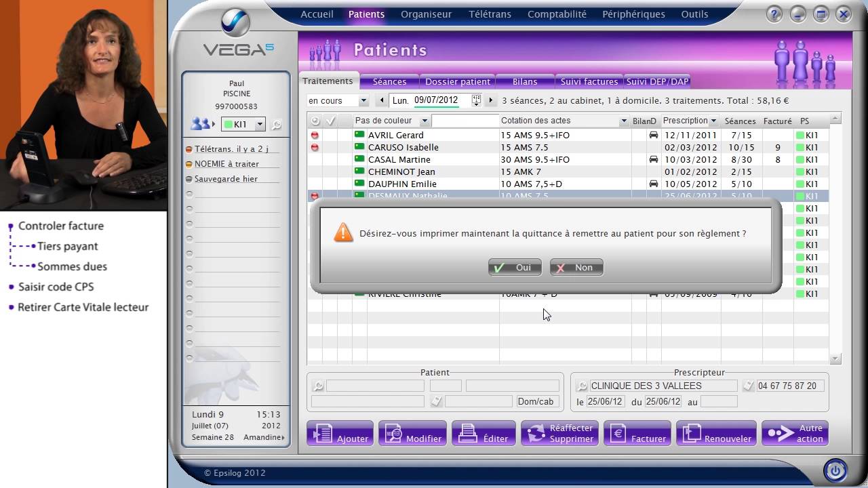Click the patient name search field
This screenshot has height=488, width=868.
465,121
